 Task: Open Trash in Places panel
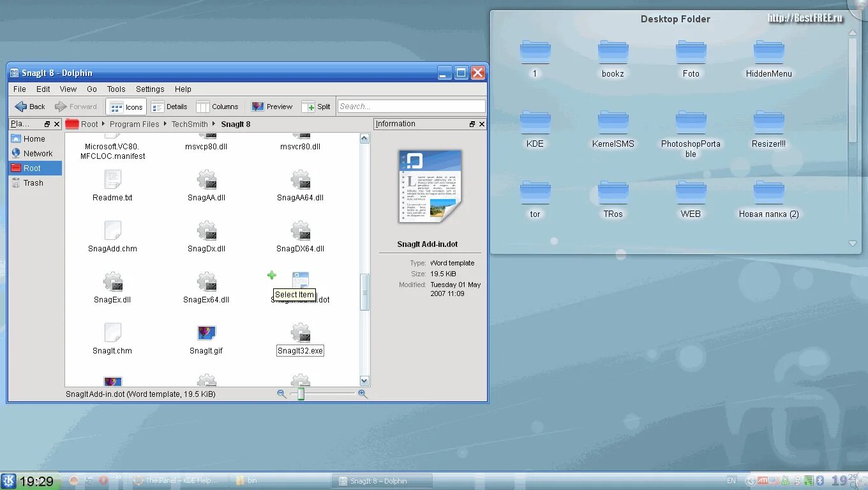(x=35, y=183)
